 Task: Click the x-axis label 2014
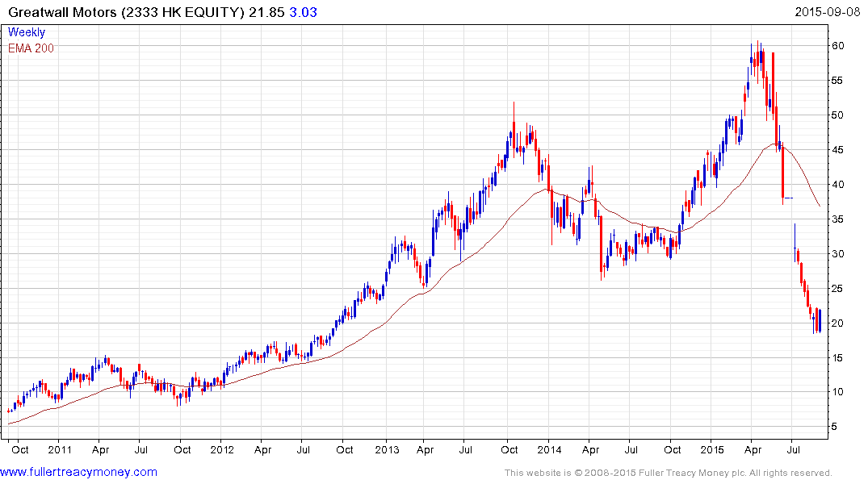click(549, 449)
